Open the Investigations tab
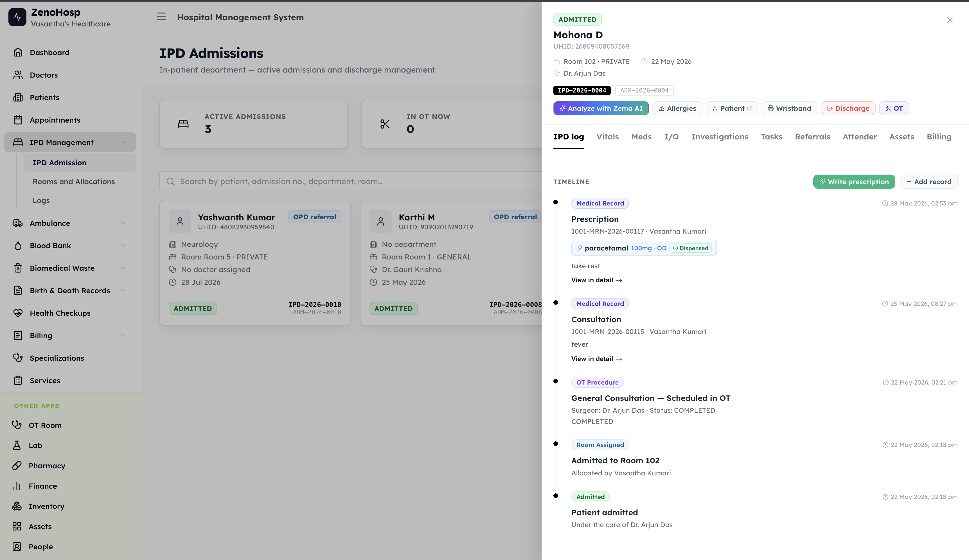This screenshot has height=560, width=969. pyautogui.click(x=720, y=137)
